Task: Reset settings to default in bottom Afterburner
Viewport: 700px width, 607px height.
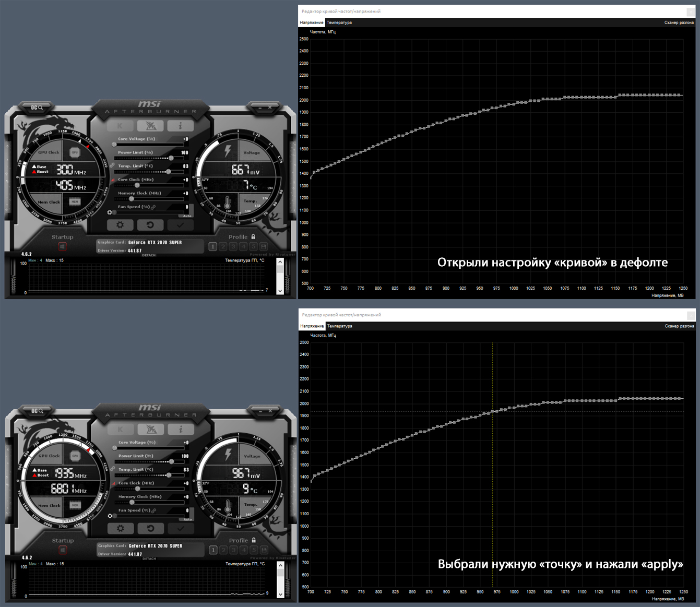Action: 151,529
